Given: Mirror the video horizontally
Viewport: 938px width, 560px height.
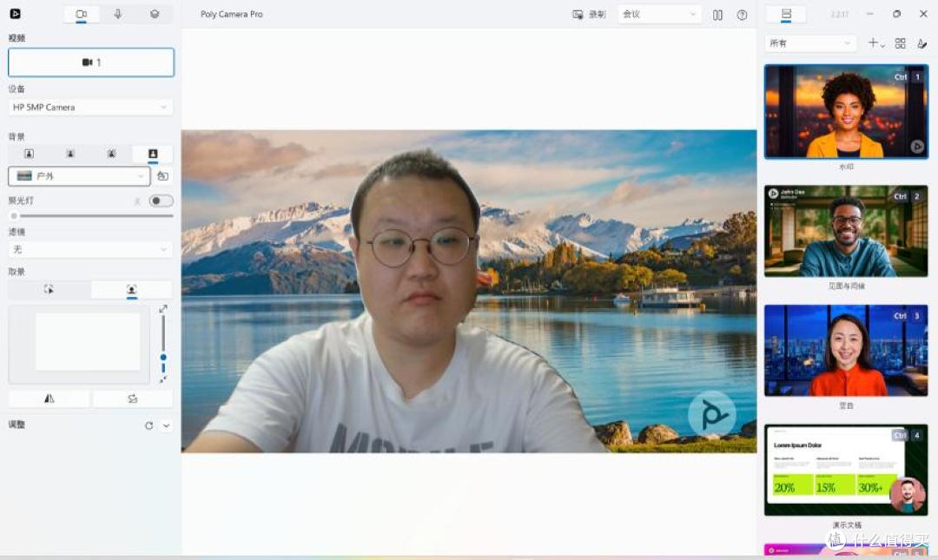Looking at the screenshot, I should [x=49, y=399].
